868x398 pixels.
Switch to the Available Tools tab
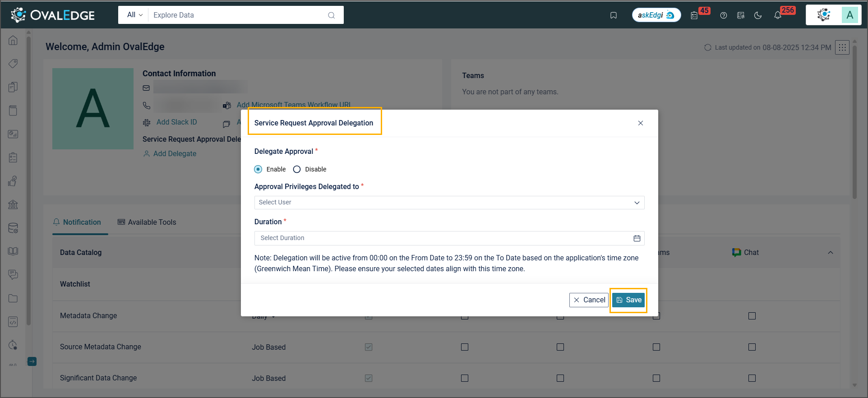(147, 222)
